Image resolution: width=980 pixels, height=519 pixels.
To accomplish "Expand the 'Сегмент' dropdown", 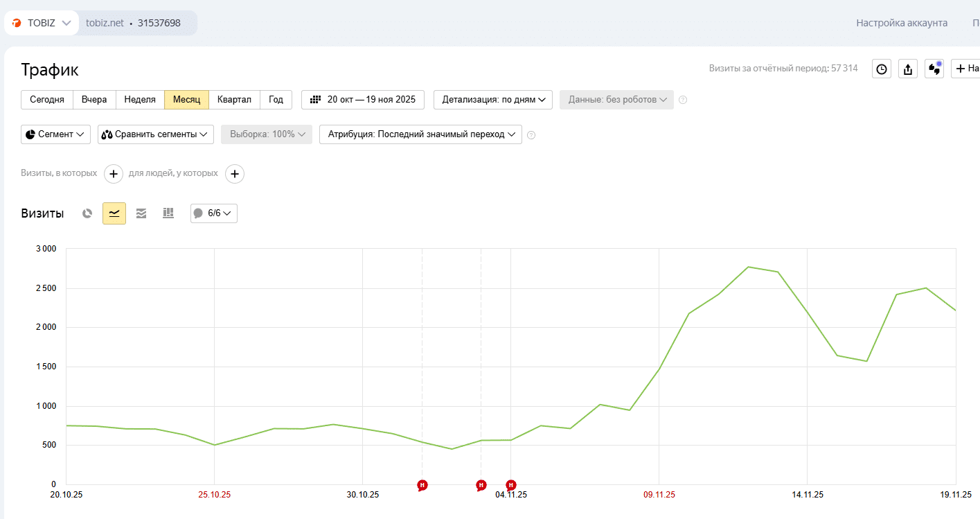I will (x=55, y=134).
